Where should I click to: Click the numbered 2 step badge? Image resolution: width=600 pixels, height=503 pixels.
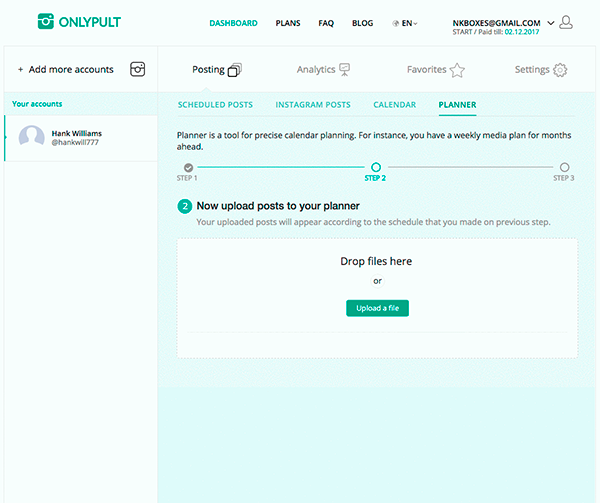[185, 206]
